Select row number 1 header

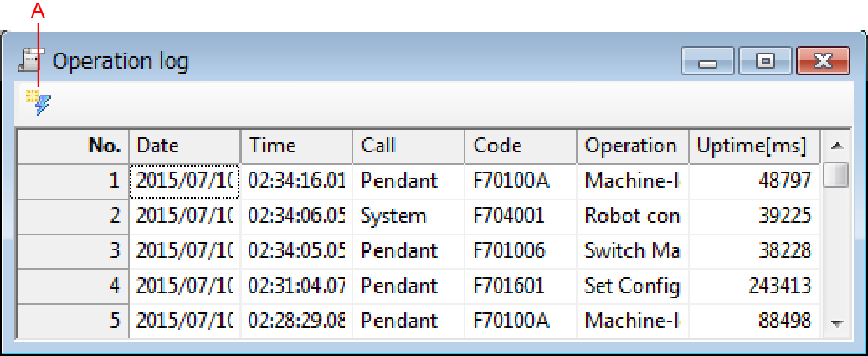click(73, 180)
